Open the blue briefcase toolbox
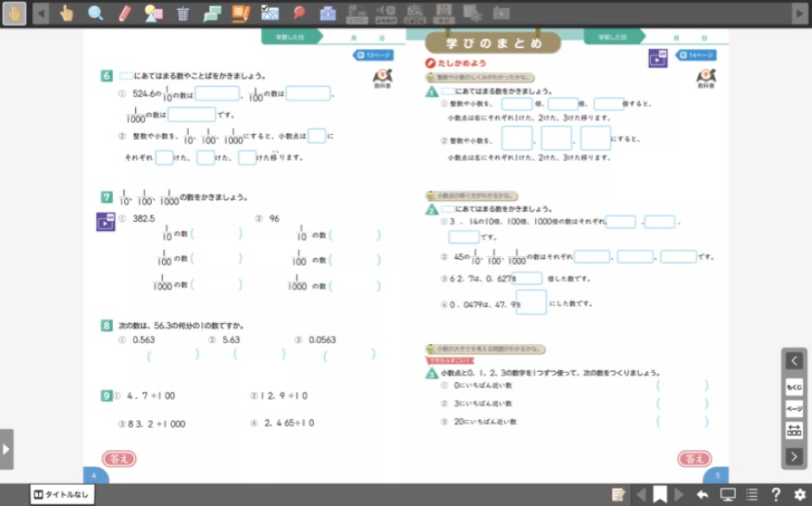Screen dimensions: 812x506 tap(328, 13)
